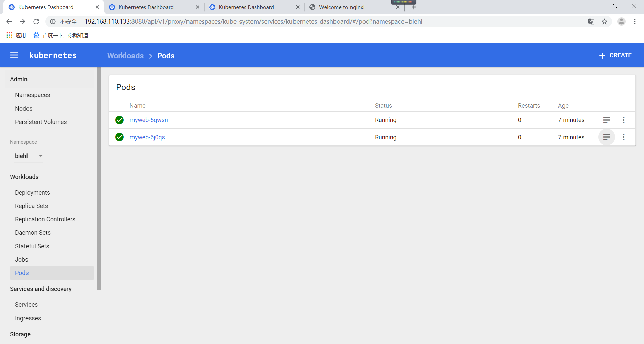Screen dimensions: 644x344
Task: Open the Admin section heading
Action: [x=19, y=79]
